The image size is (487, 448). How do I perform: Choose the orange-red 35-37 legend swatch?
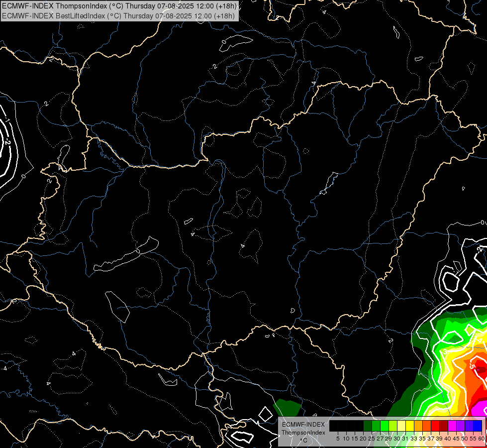427,426
